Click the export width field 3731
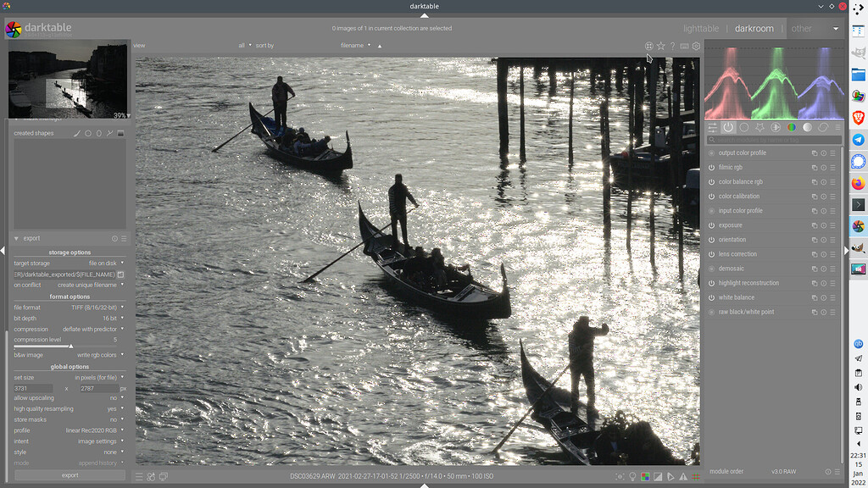This screenshot has height=488, width=868. click(x=32, y=388)
